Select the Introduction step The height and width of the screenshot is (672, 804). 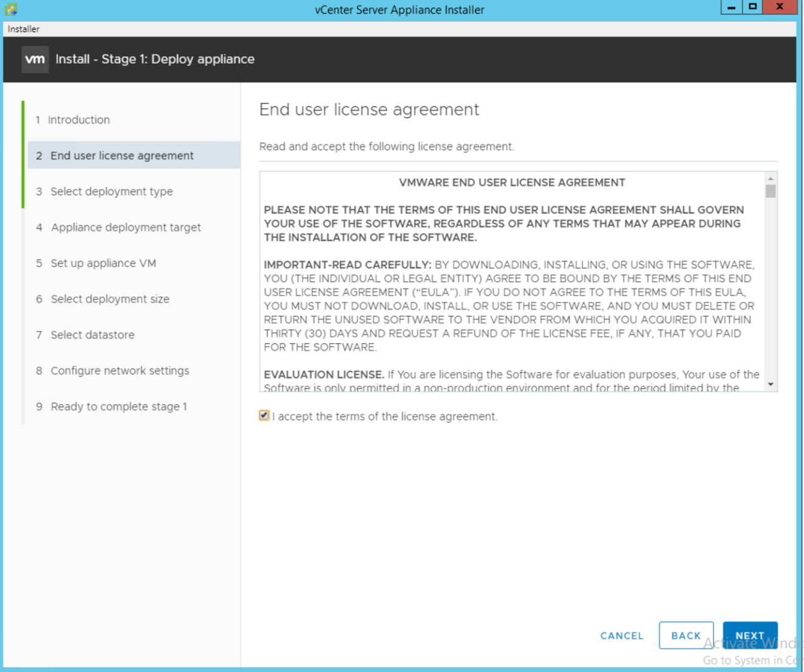click(78, 120)
